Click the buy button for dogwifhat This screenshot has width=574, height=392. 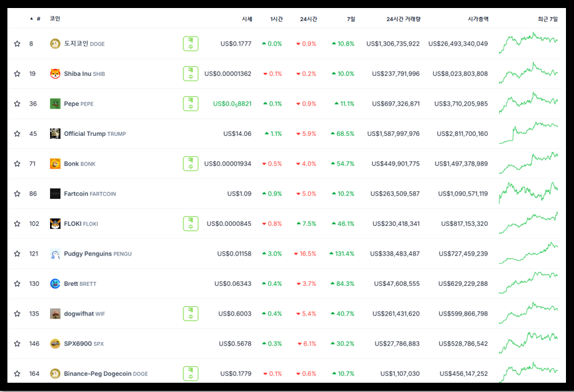point(191,314)
